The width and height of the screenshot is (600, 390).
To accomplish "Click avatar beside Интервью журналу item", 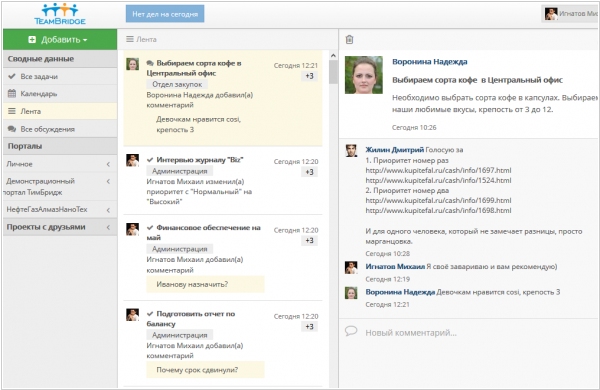I will (132, 160).
